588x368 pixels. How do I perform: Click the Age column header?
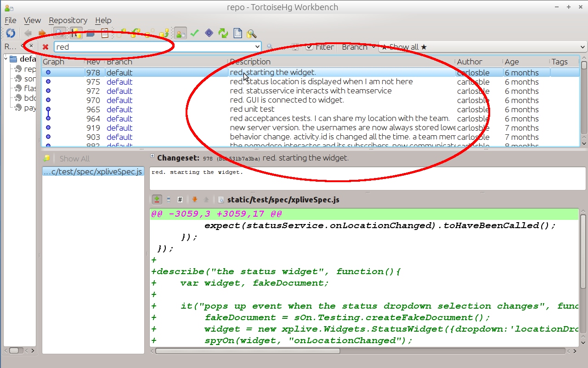tap(526, 62)
